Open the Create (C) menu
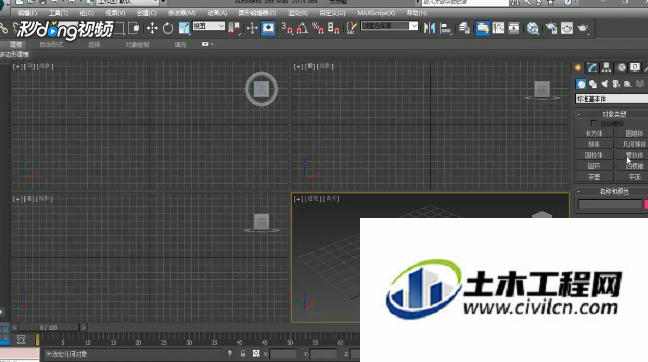The image size is (648, 362). click(146, 13)
